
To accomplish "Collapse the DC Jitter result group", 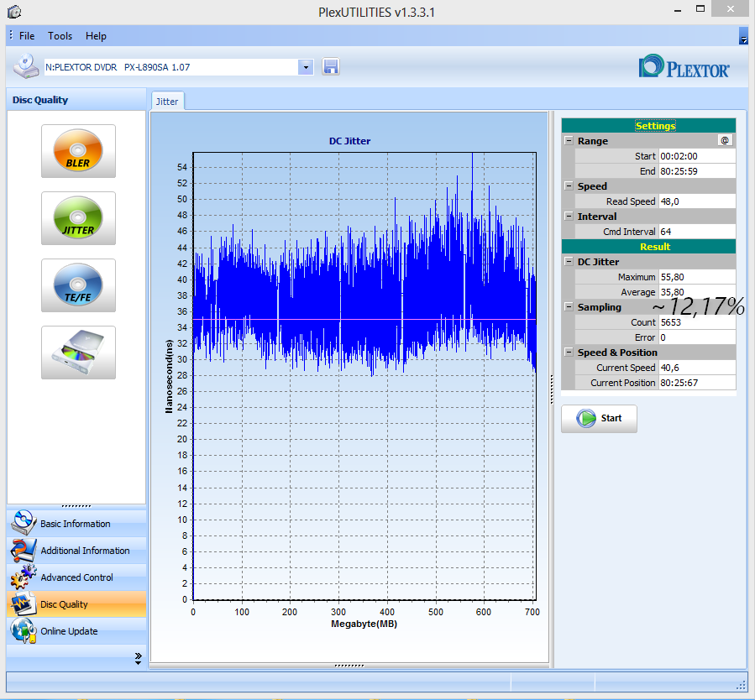I will pos(569,262).
